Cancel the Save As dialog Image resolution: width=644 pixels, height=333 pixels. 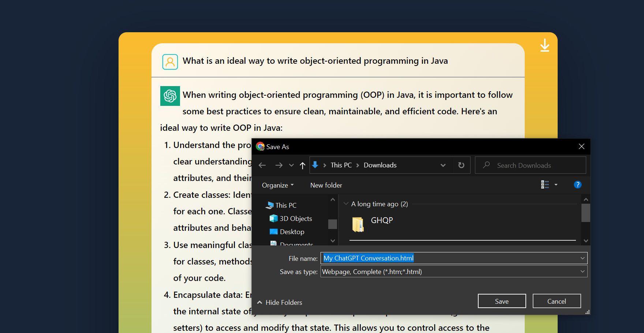[556, 301]
